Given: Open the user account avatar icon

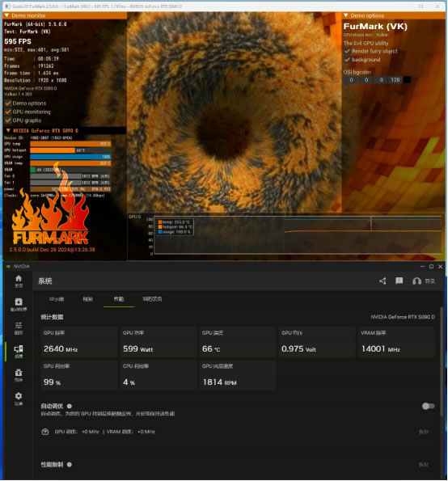Looking at the screenshot, I should pos(416,281).
